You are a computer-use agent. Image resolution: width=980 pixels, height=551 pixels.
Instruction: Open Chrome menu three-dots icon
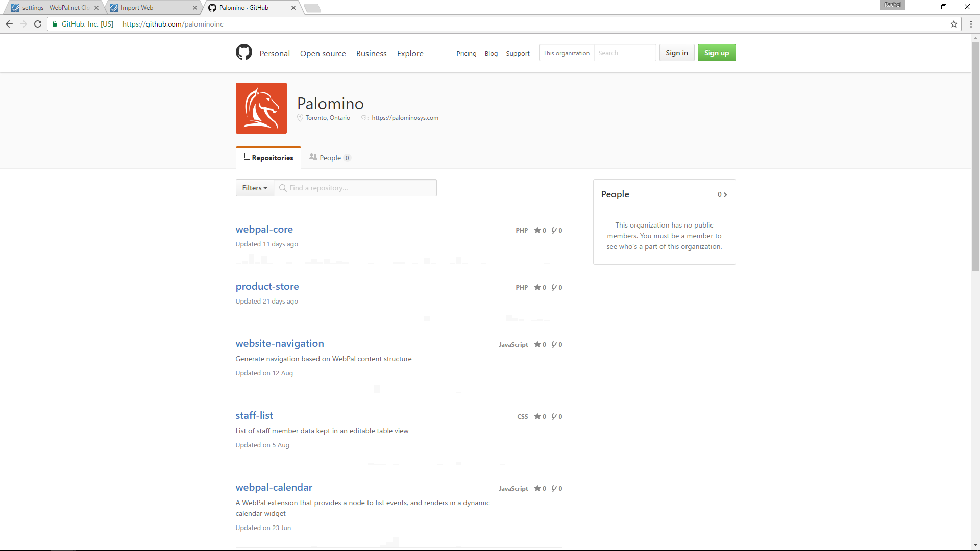(971, 24)
